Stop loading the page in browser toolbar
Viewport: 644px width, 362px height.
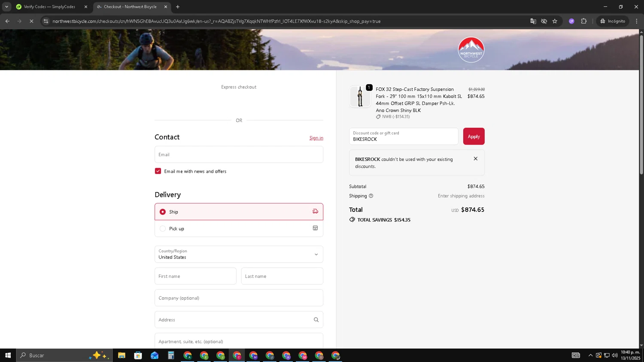(31, 21)
